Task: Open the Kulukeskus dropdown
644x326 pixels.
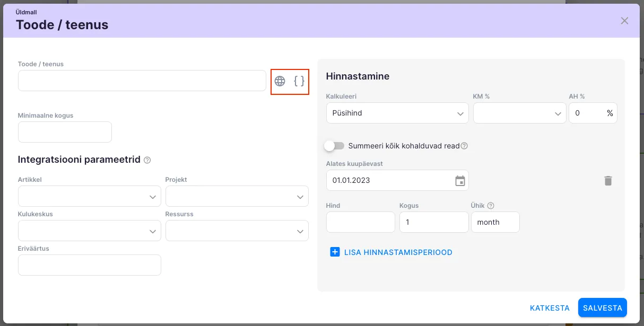Action: pyautogui.click(x=89, y=231)
